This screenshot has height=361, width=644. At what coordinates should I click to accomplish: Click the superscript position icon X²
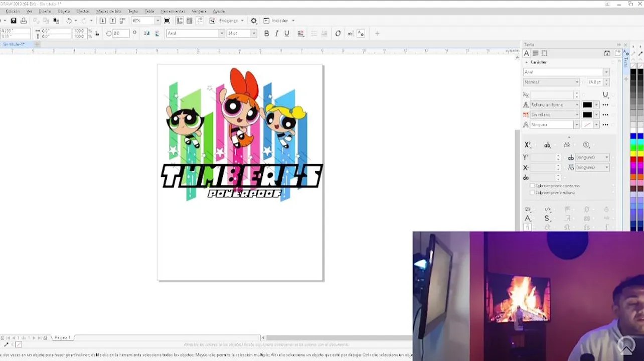pyautogui.click(x=528, y=145)
